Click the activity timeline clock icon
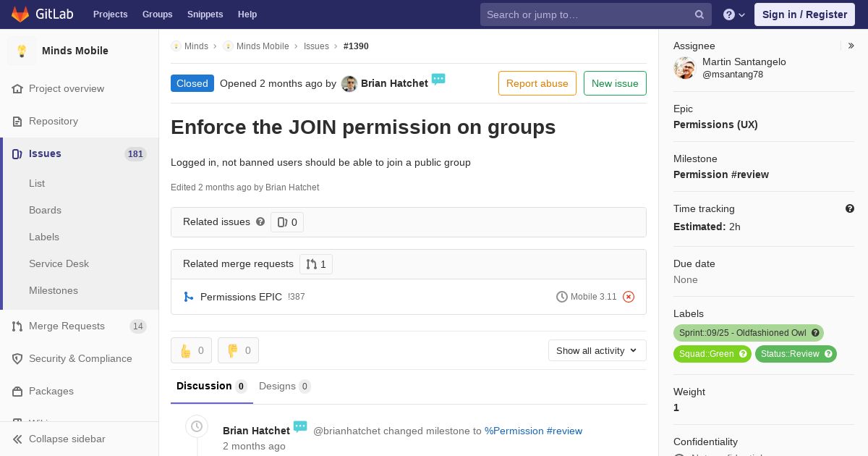Screen dimensions: 868x456 (197, 426)
